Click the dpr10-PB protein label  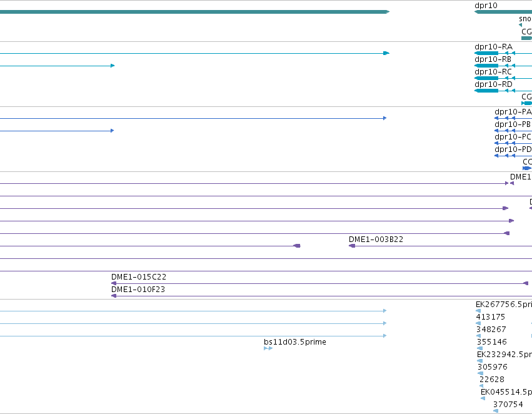[513, 124]
